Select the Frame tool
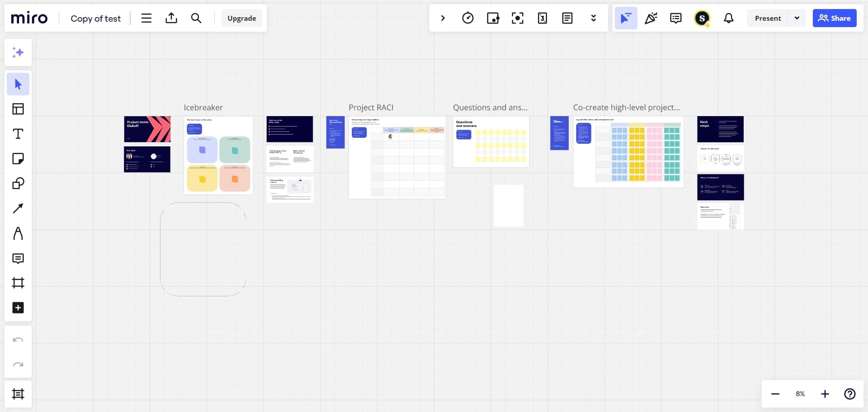Image resolution: width=868 pixels, height=412 pixels. [18, 283]
